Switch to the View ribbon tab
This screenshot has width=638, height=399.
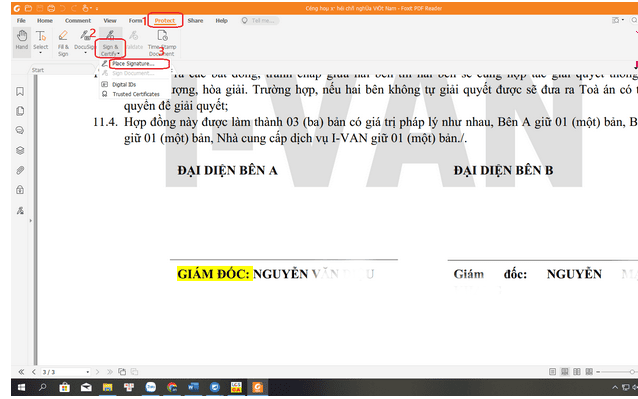109,21
